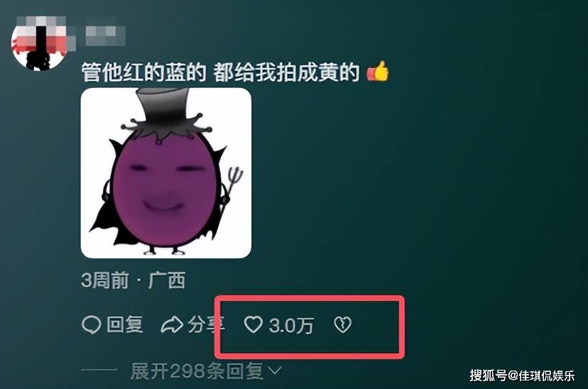Click the top hat on the sticker
The height and width of the screenshot is (389, 588).
coord(162,109)
